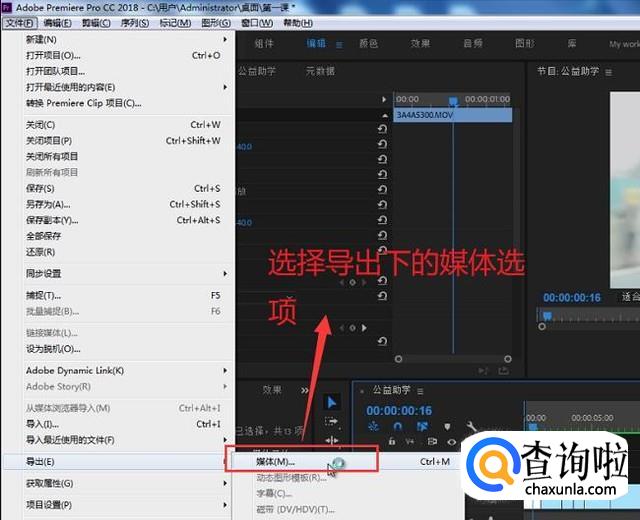Screen dimensions: 640x520
Task: Show hidden panel tabs with » chevron
Action: (304, 390)
